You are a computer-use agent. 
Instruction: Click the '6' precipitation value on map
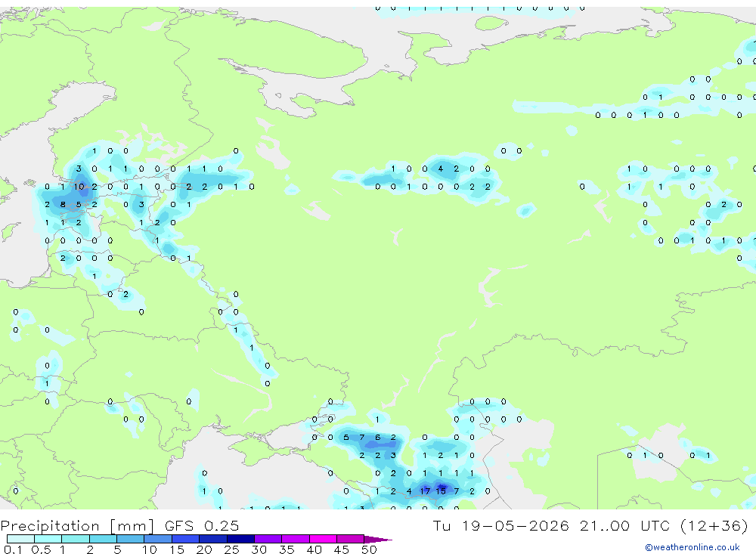pos(377,438)
